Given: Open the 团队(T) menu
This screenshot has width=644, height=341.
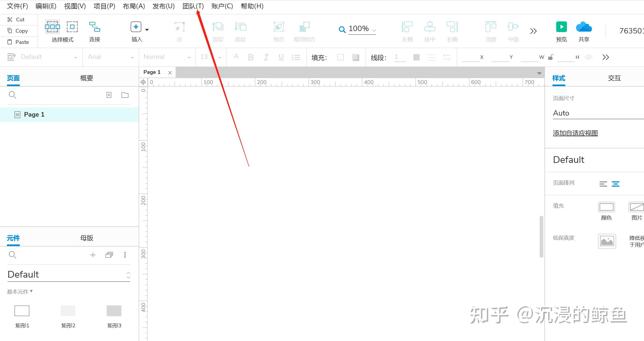Looking at the screenshot, I should click(x=192, y=6).
